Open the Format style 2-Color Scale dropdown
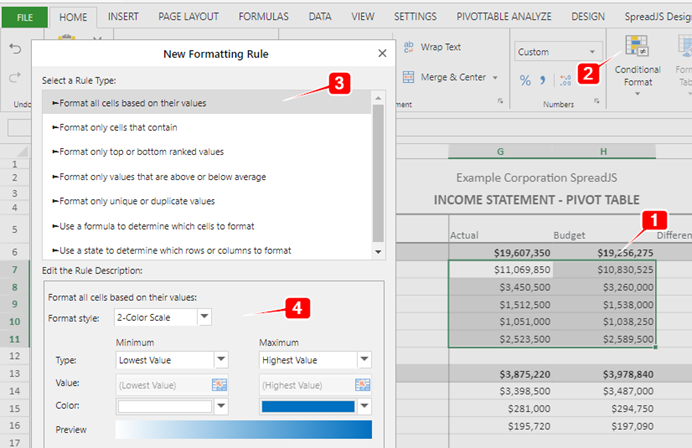The height and width of the screenshot is (448, 692). coord(204,316)
